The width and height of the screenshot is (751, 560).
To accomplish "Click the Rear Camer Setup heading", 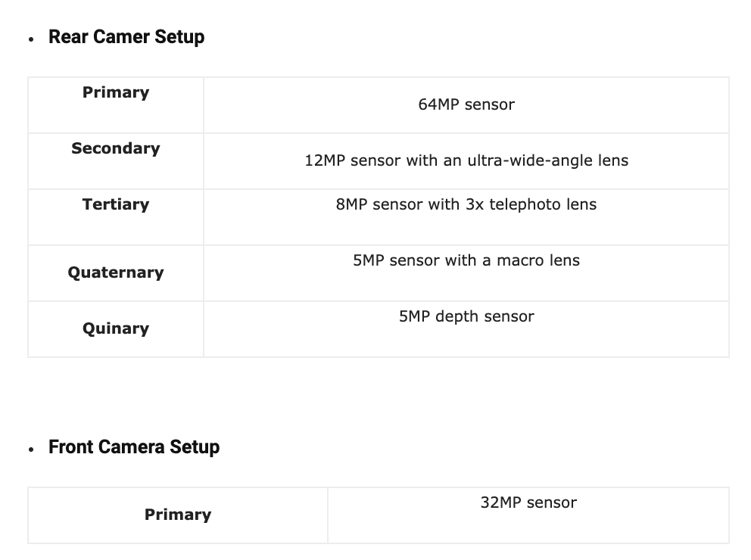I will (126, 37).
